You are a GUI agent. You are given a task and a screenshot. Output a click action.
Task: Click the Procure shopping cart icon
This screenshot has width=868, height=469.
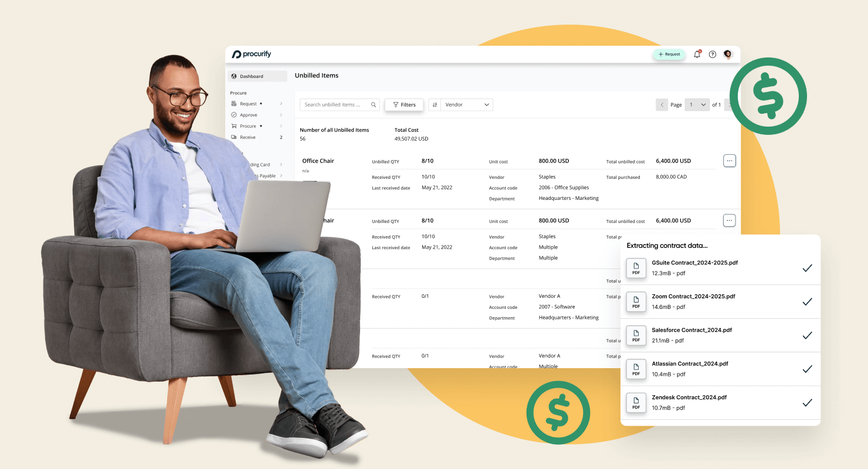[x=234, y=126]
